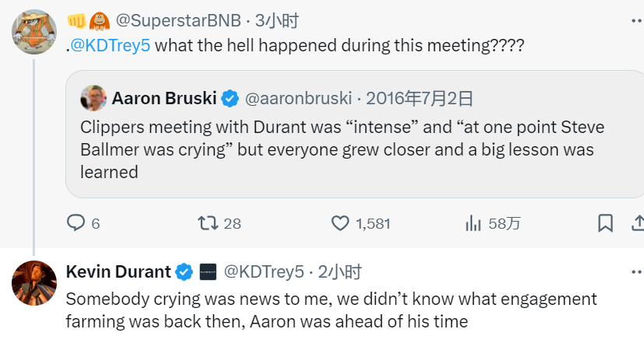
Task: Repost the tweet with 28 reposts
Action: click(208, 223)
